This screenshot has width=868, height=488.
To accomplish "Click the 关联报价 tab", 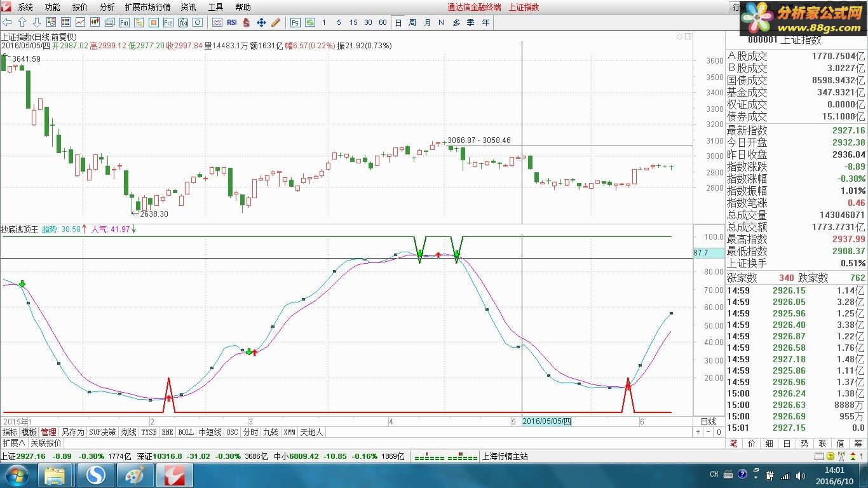I will 46,443.
